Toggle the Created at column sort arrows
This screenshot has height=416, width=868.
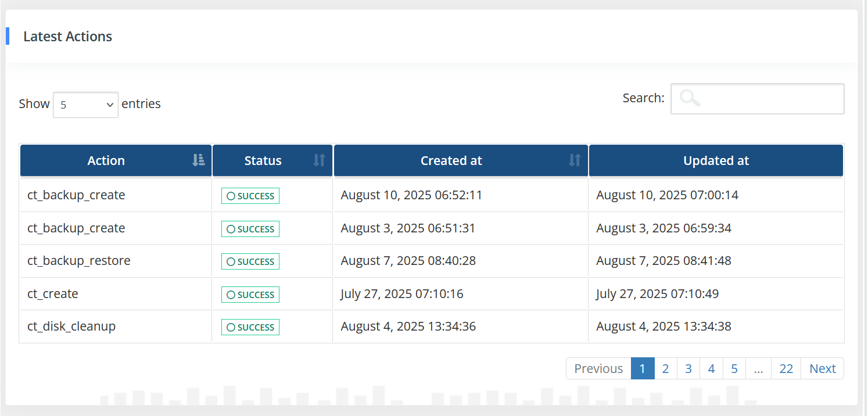(575, 160)
